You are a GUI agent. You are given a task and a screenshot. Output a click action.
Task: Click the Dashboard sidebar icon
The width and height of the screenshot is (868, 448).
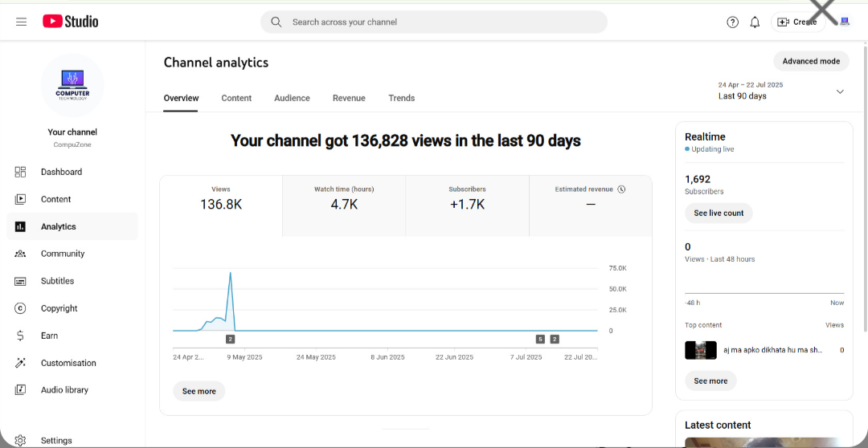tap(20, 172)
